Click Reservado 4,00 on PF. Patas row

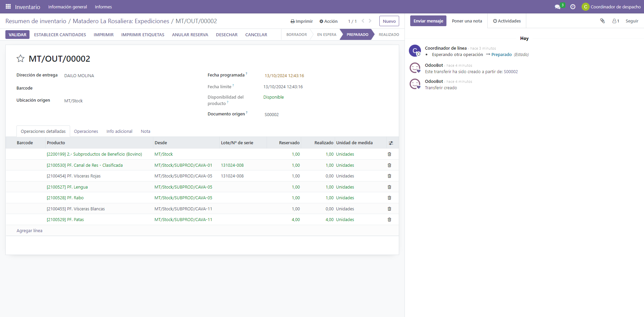(296, 220)
